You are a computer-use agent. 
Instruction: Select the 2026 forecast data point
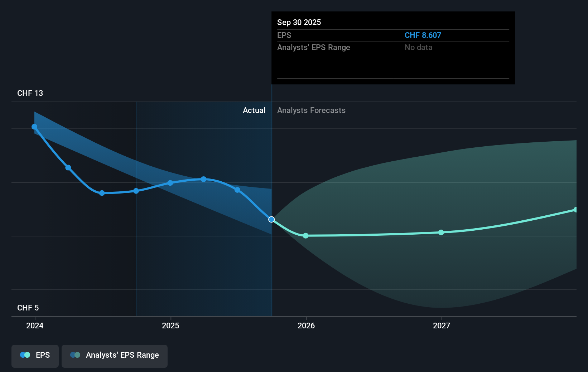[x=305, y=235]
